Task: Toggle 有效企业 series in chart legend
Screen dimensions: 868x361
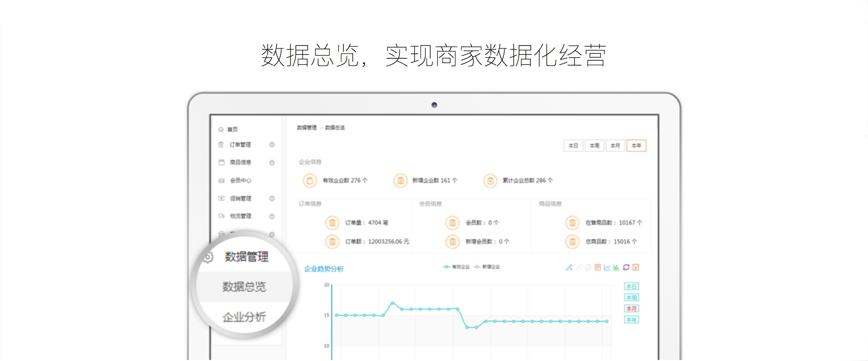Action: [456, 267]
